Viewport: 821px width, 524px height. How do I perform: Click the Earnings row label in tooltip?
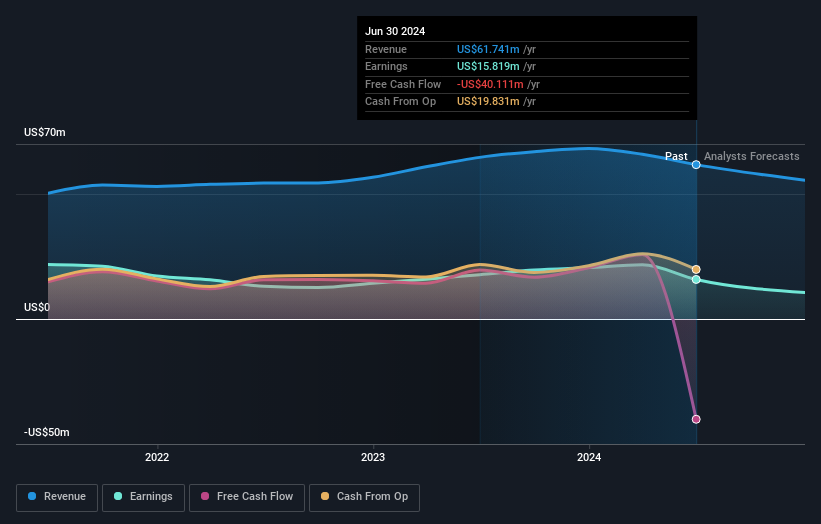(386, 66)
